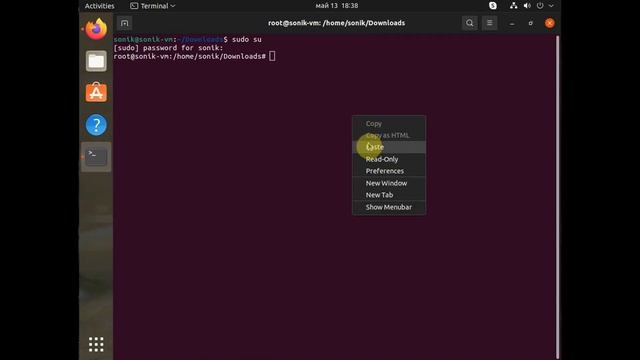Close the terminal window
This screenshot has width=640, height=360.
pos(550,23)
